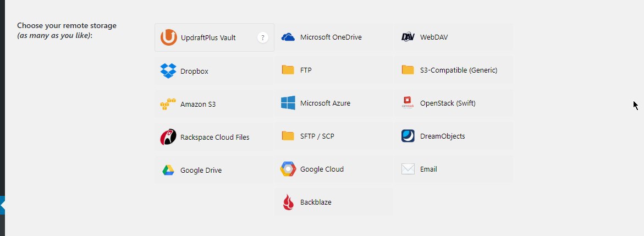Viewport: 644px width, 236px height.
Task: Click the Email envelope icon
Action: (408, 169)
